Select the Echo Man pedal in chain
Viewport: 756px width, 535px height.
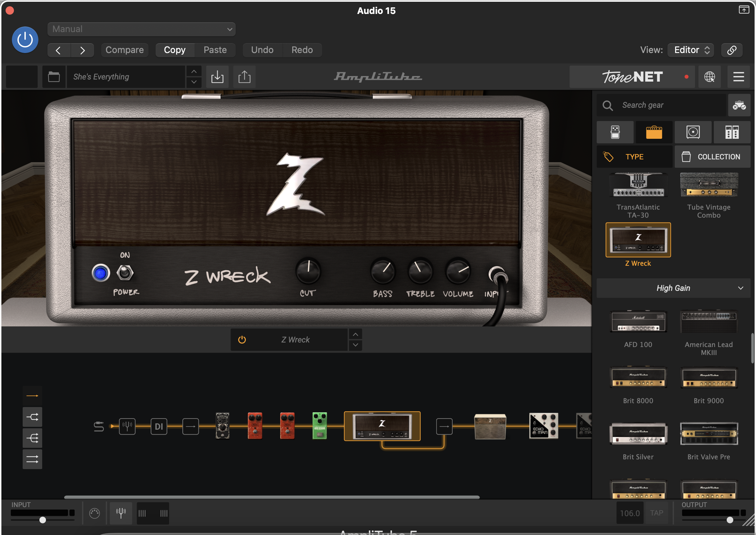[544, 426]
